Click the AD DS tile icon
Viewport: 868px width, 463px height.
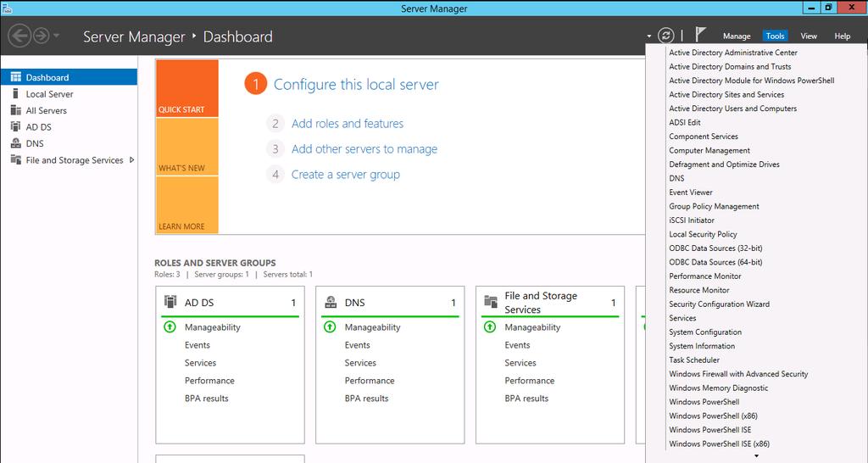170,302
